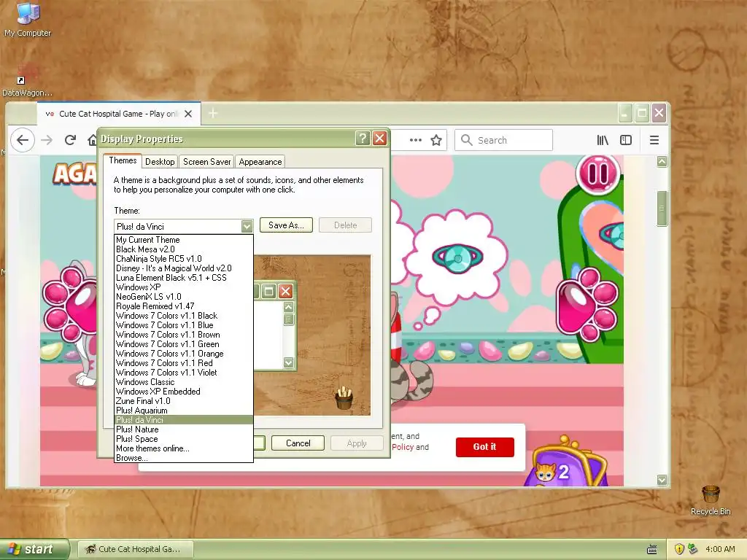Choose Browse... in theme list
The width and height of the screenshot is (747, 560).
tap(184, 458)
